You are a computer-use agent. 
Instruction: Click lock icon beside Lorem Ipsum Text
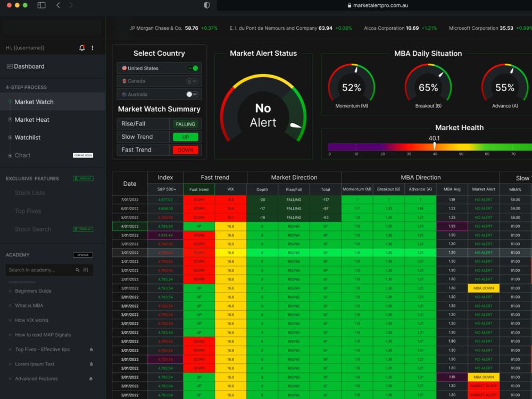[x=91, y=364]
